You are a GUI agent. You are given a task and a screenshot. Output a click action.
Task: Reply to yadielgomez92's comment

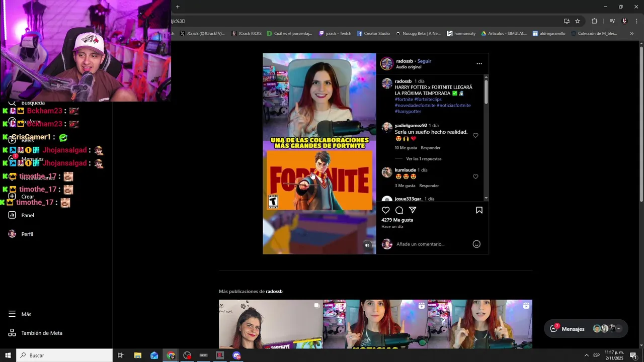click(x=431, y=148)
